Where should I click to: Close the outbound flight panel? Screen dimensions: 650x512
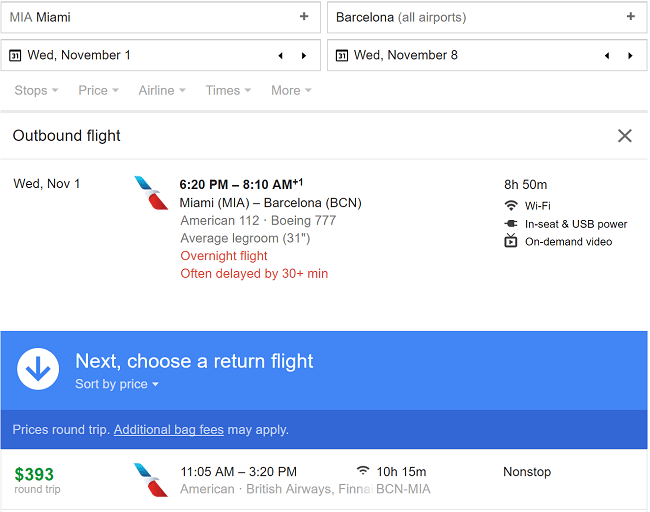pyautogui.click(x=625, y=136)
